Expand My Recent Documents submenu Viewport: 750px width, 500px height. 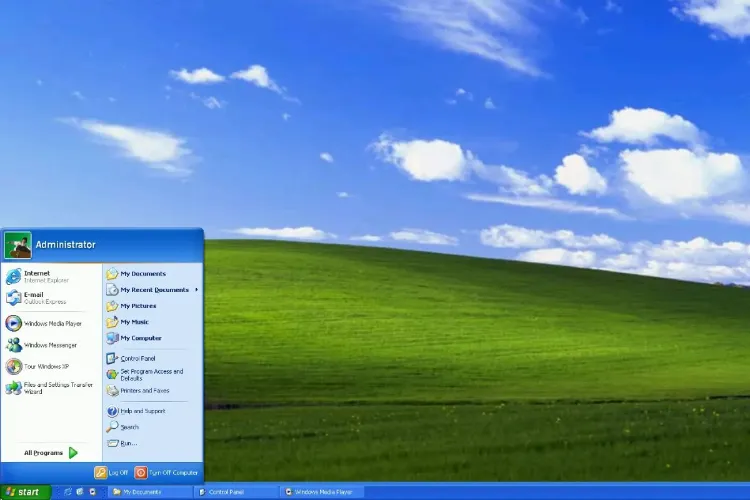[153, 290]
